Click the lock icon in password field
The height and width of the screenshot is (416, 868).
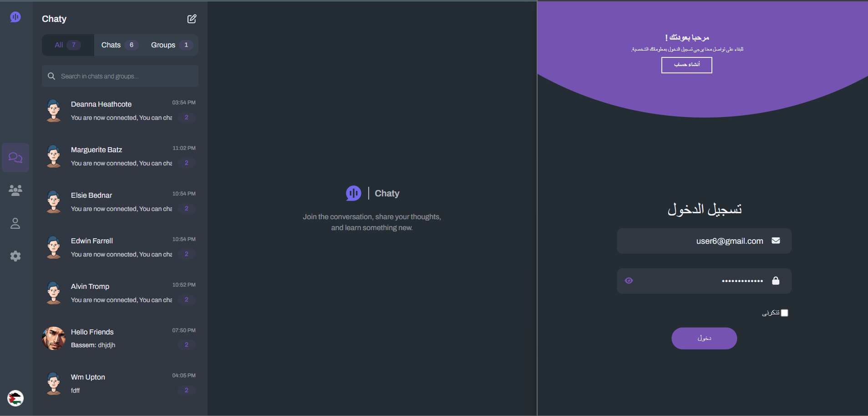(x=776, y=281)
